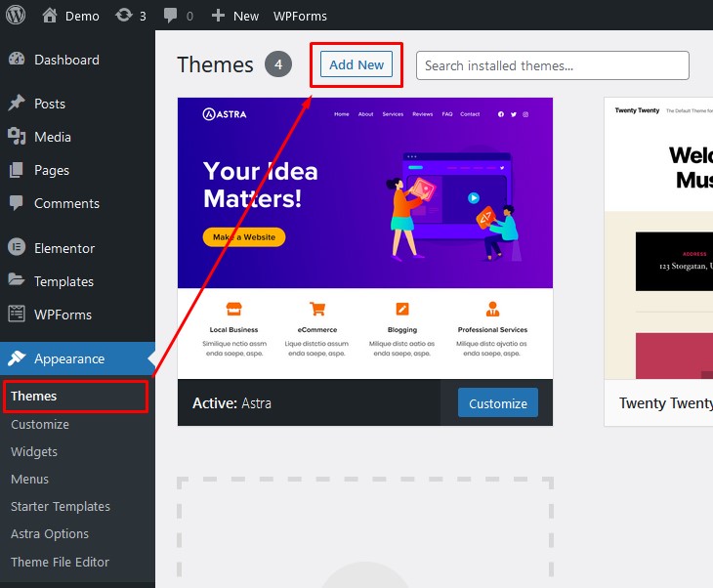The height and width of the screenshot is (588, 713).
Task: Select the Appearance menu
Action: [77, 358]
